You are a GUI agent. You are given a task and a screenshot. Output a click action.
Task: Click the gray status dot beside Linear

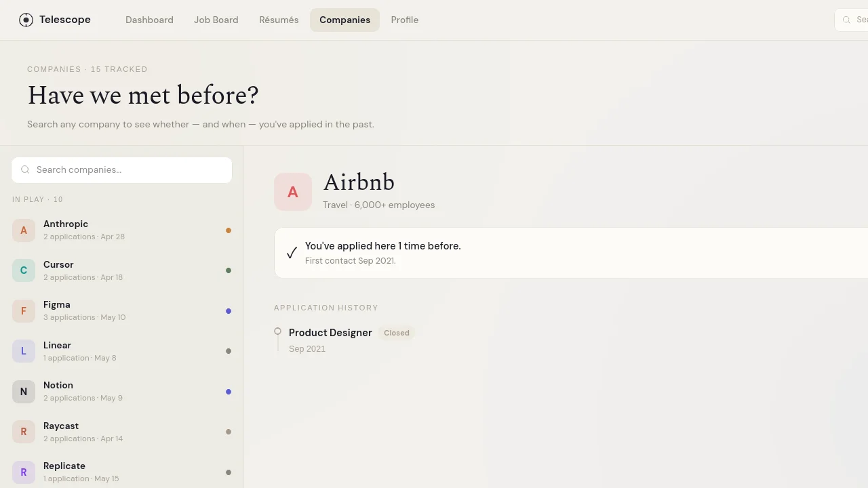tap(229, 351)
